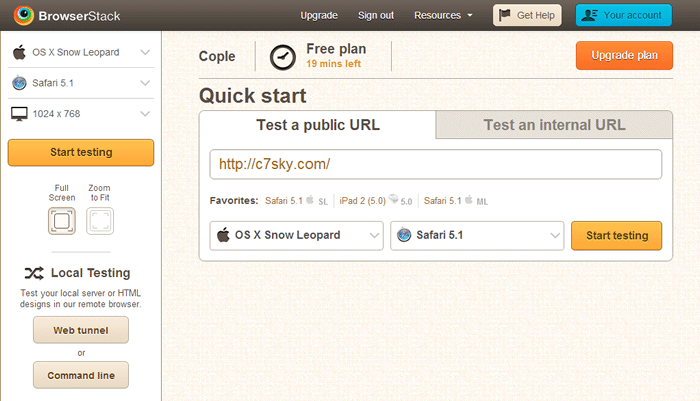The width and height of the screenshot is (700, 401).
Task: Toggle the Zoom to Fit icon
Action: [x=100, y=221]
